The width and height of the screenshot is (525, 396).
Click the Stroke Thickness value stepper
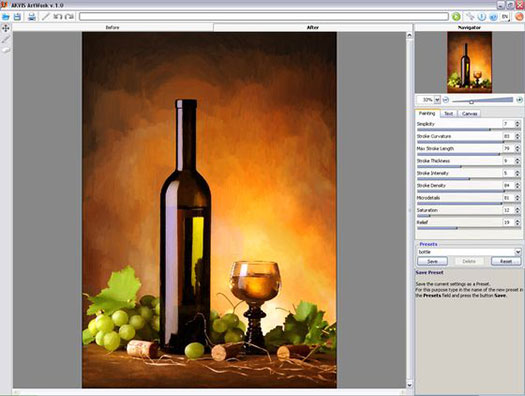[517, 161]
